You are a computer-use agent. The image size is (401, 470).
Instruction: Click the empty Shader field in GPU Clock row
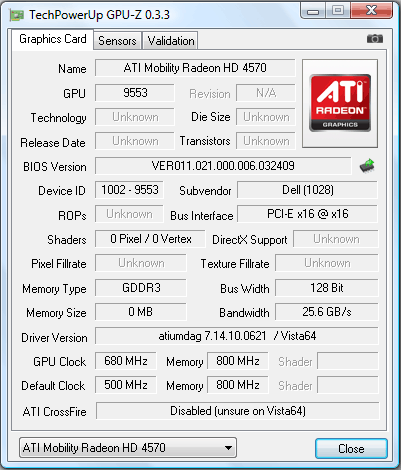pos(348,361)
